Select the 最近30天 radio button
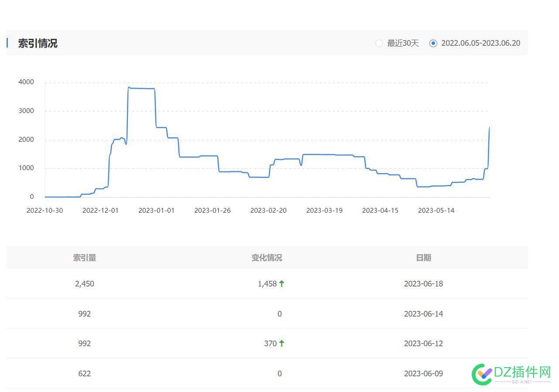 (379, 43)
